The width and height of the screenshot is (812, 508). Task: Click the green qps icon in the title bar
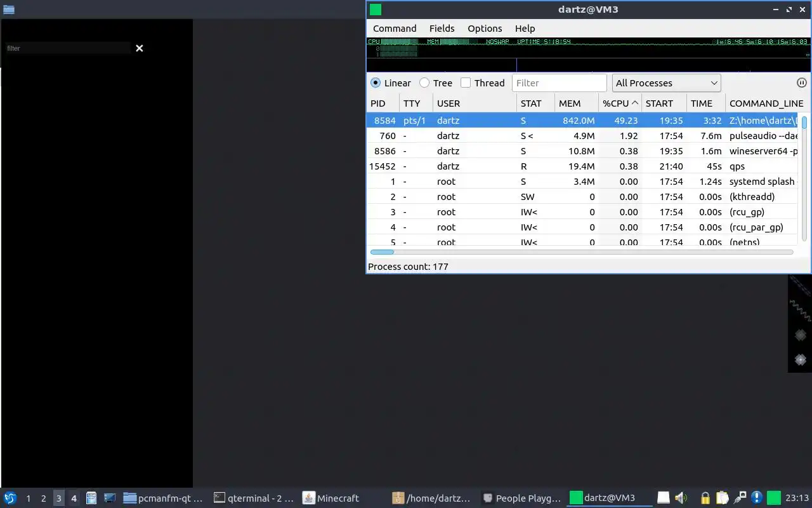[x=376, y=10]
